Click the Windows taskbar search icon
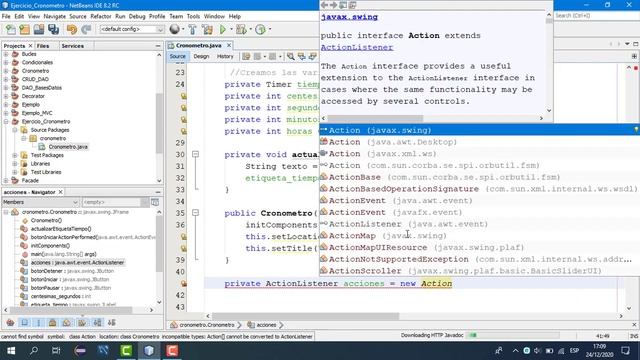Image resolution: width=640 pixels, height=360 pixels. click(x=34, y=351)
